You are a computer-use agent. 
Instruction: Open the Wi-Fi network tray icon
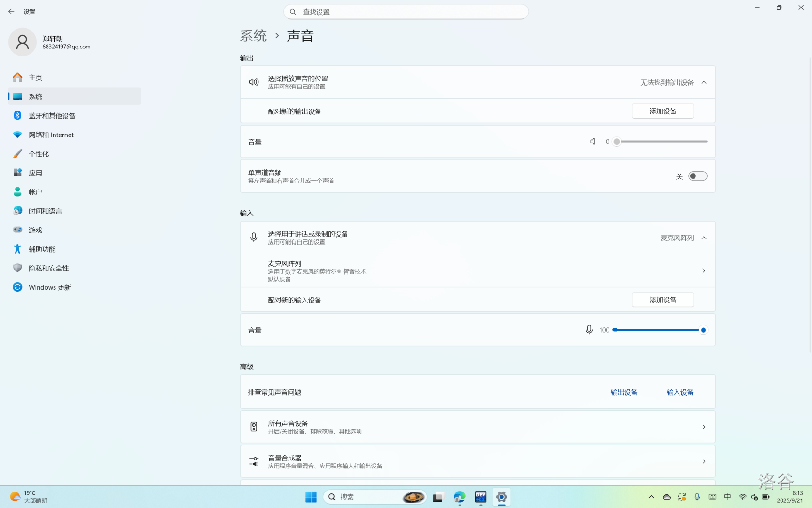(x=742, y=497)
